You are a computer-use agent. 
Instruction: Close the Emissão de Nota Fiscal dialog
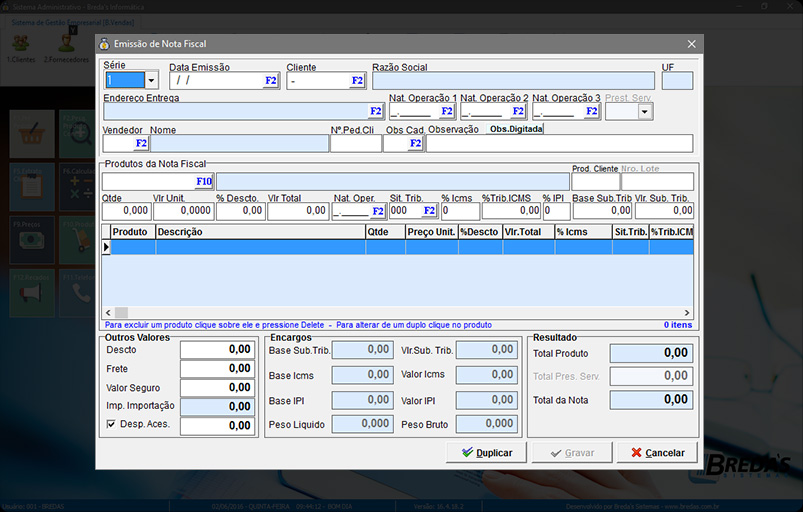tap(691, 44)
